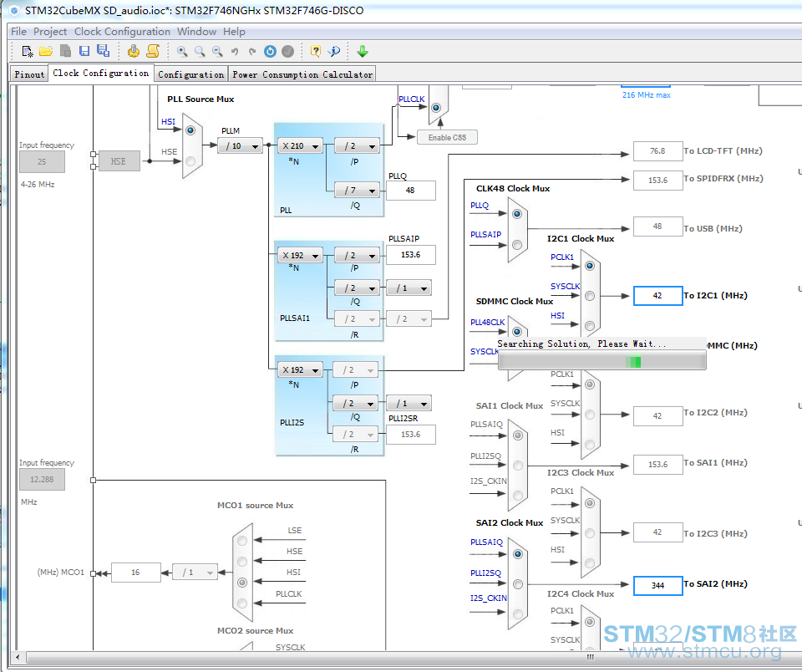Open main PLL /2 P divider dropdown
Screen dimensions: 802x672
(x=357, y=146)
